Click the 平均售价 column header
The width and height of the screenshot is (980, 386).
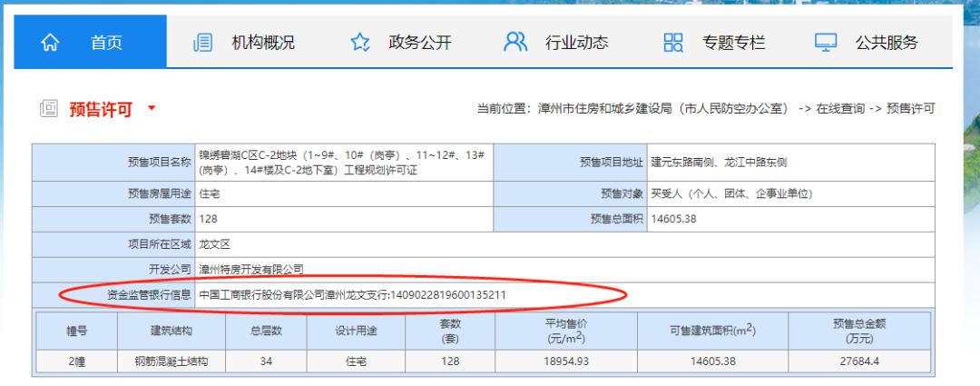pyautogui.click(x=566, y=331)
